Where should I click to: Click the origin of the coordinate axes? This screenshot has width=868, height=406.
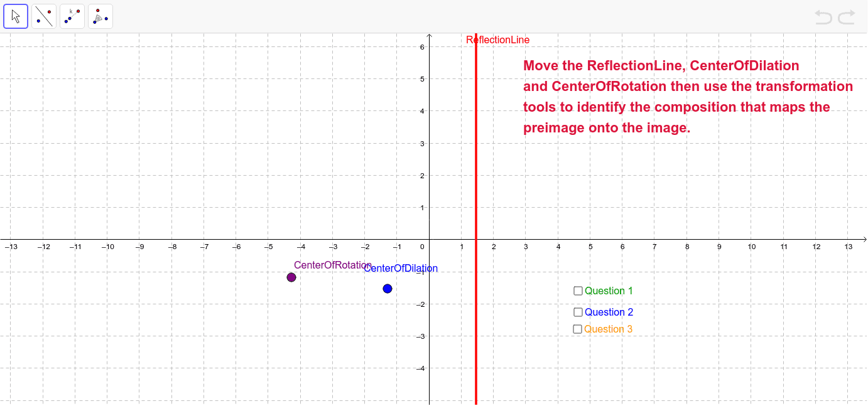click(429, 239)
